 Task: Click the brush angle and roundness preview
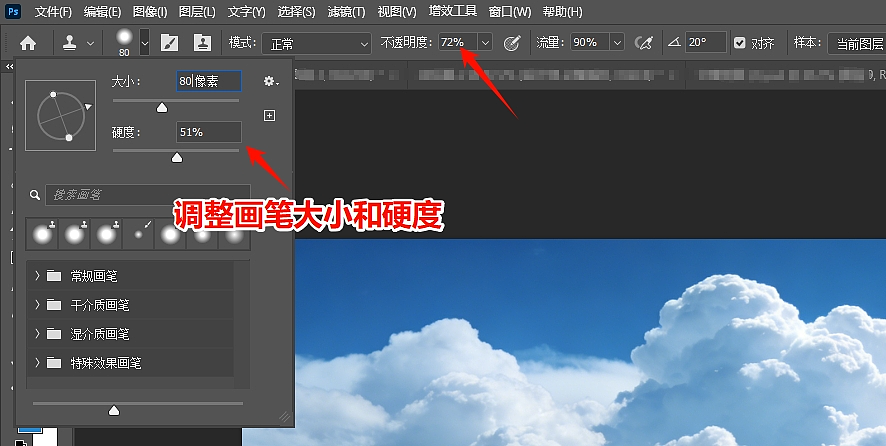point(60,115)
